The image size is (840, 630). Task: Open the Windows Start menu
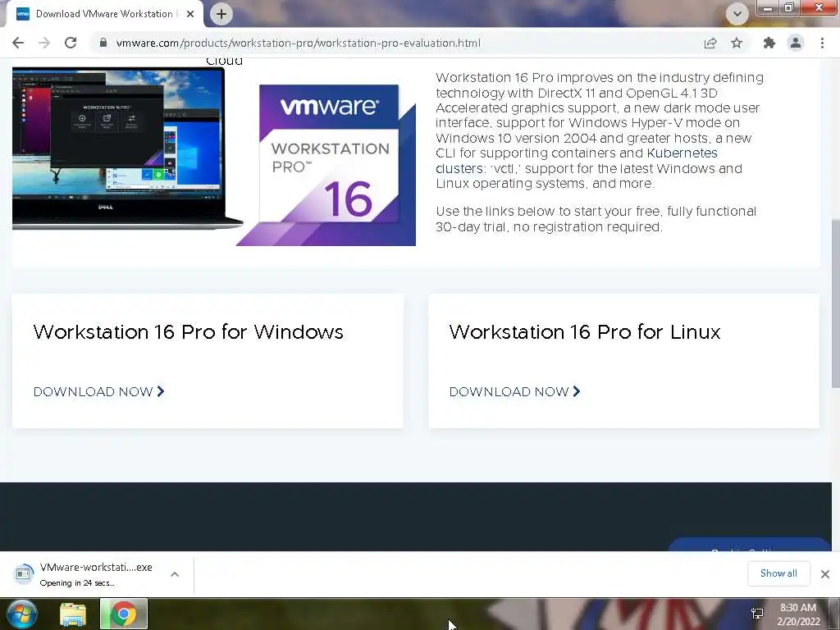21,614
